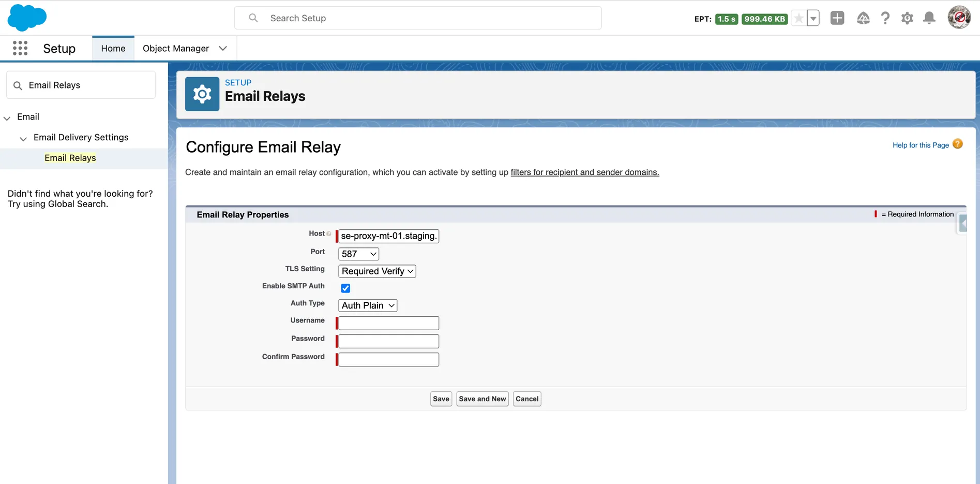Open the Auth Type dropdown
Image resolution: width=980 pixels, height=484 pixels.
click(367, 305)
